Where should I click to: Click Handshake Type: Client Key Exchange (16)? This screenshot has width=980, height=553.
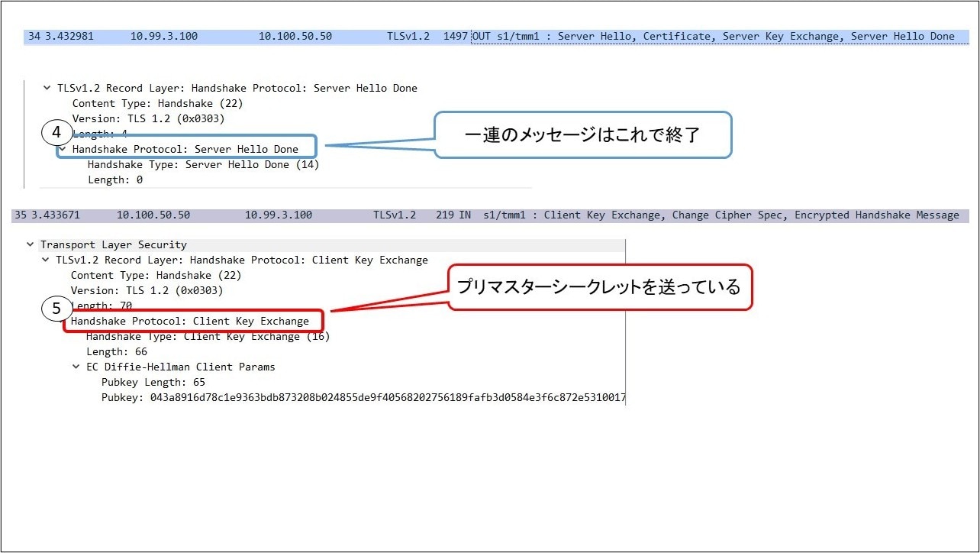(208, 337)
